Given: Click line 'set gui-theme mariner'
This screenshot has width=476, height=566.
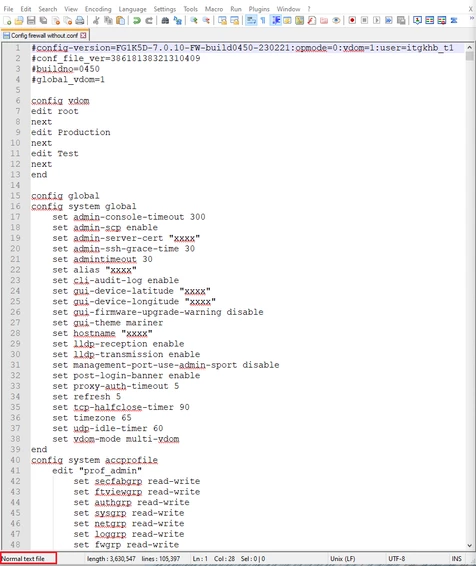Looking at the screenshot, I should tap(108, 322).
